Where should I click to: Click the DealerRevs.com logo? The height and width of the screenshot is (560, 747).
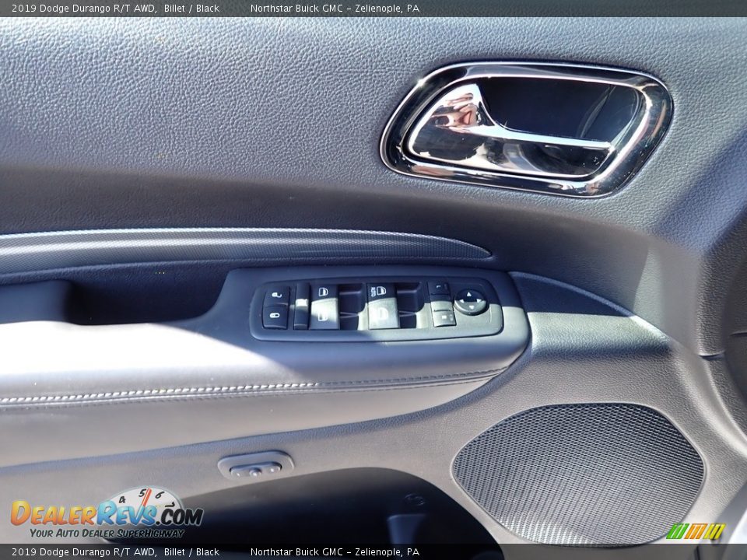pos(107,513)
